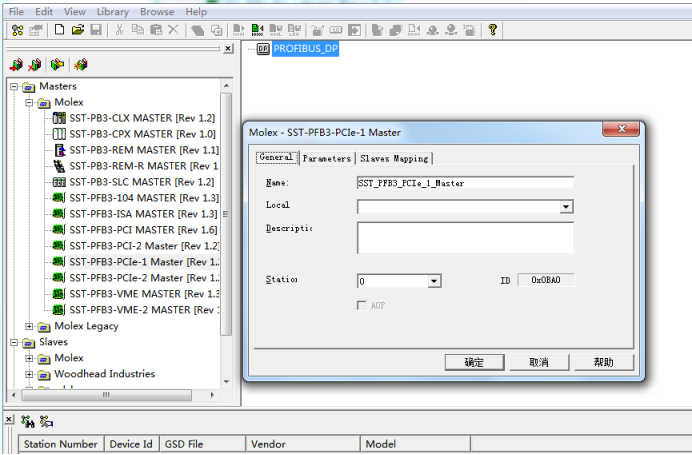Select SST-PB3-REM-R MASTER tree item
The height and width of the screenshot is (455, 692).
pos(144,166)
